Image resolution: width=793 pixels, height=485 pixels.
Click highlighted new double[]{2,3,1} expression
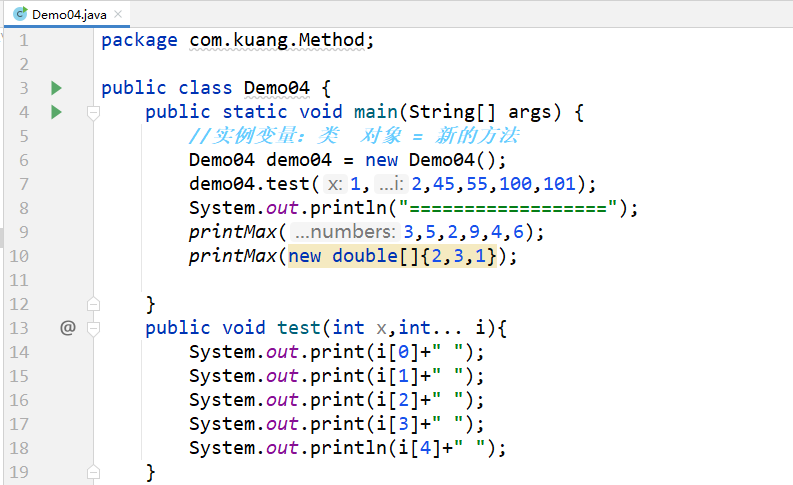tap(392, 256)
